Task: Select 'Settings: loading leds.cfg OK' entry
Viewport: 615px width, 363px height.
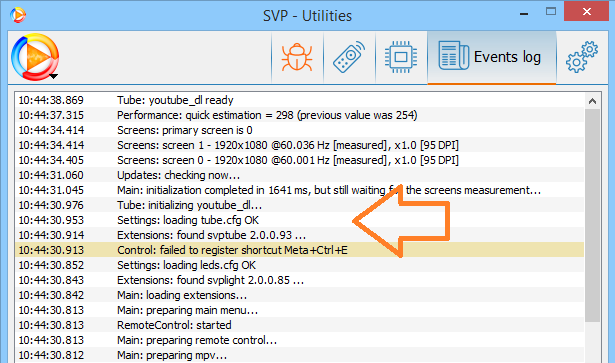Action: click(x=300, y=265)
